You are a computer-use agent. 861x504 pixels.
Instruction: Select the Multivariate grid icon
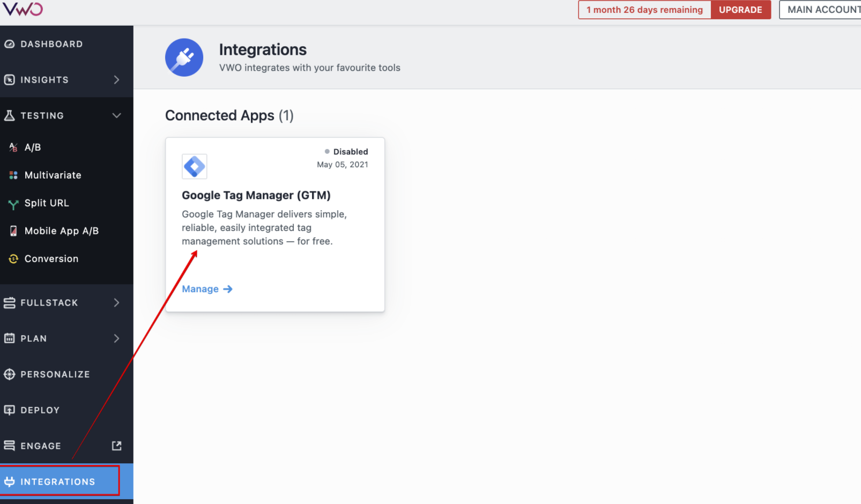coord(13,175)
